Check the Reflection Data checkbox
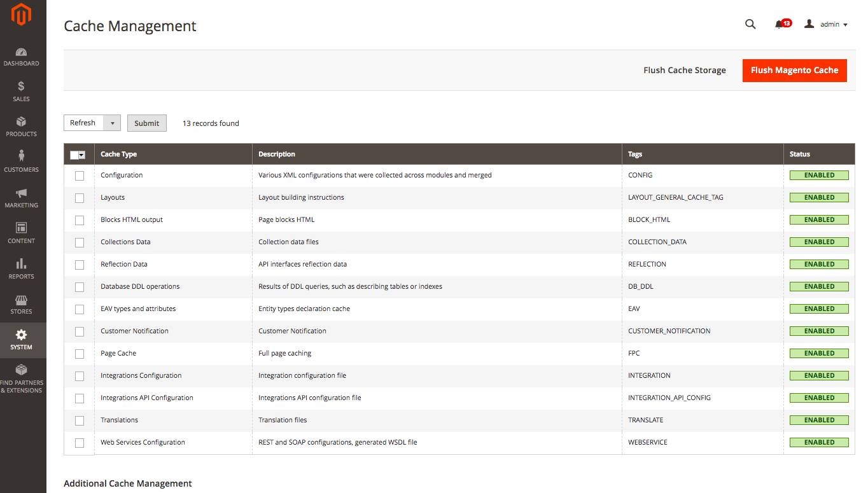 pos(80,265)
